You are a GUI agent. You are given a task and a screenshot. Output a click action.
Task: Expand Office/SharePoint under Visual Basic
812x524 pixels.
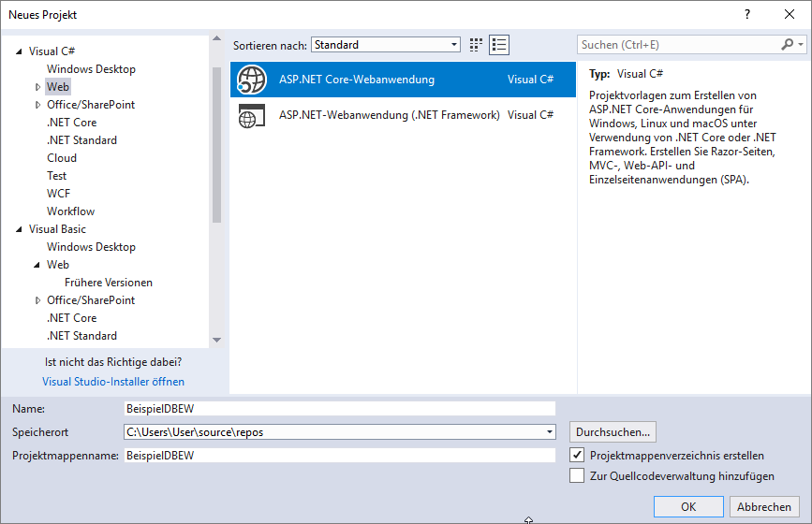[x=37, y=300]
